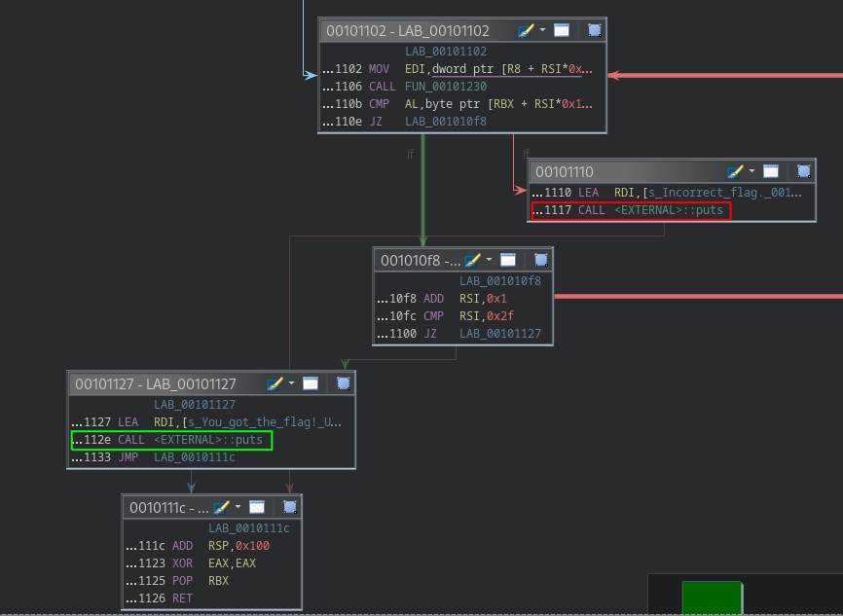Open color dropdown arrow on block 001010f8
The width and height of the screenshot is (843, 616).
[490, 260]
